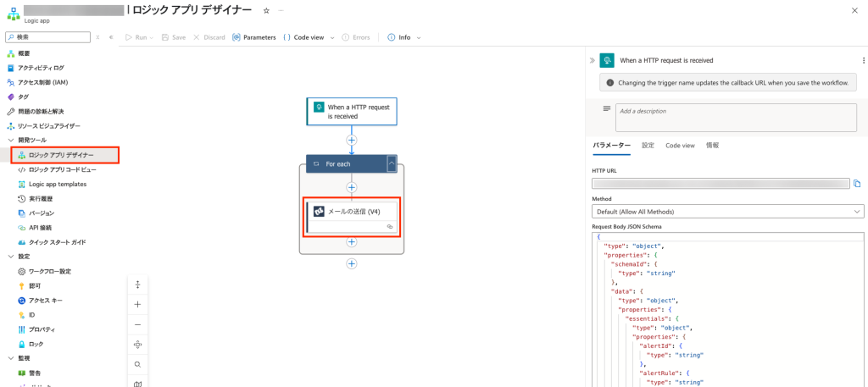Switch to パラメーター tab
Viewport: 868px width, 387px height.
(611, 146)
